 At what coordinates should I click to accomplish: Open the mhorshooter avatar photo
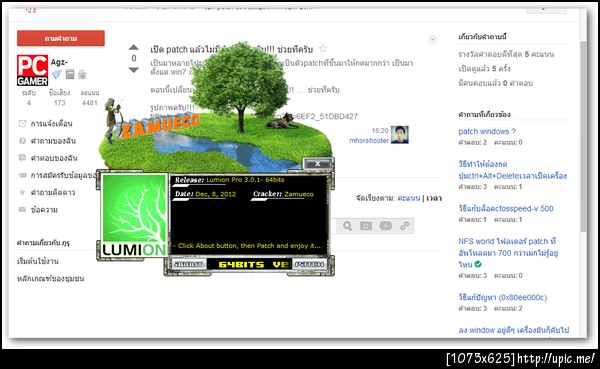(399, 135)
